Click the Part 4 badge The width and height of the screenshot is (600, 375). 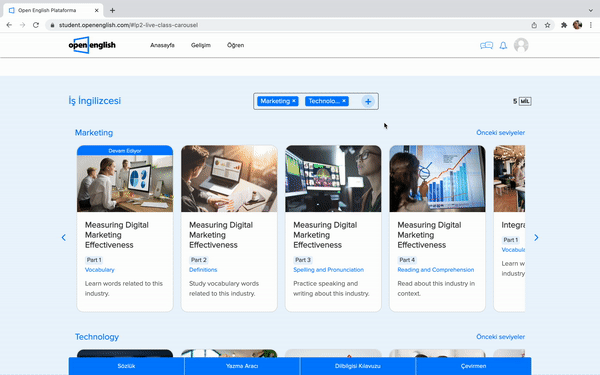click(x=407, y=260)
